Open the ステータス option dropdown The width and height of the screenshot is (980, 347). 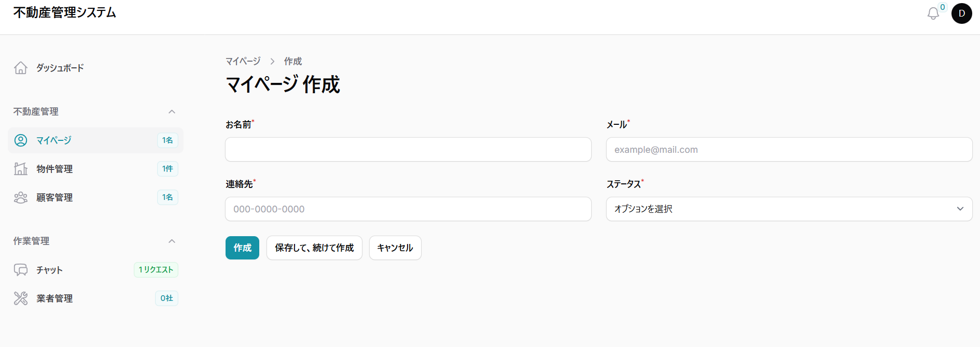click(789, 209)
